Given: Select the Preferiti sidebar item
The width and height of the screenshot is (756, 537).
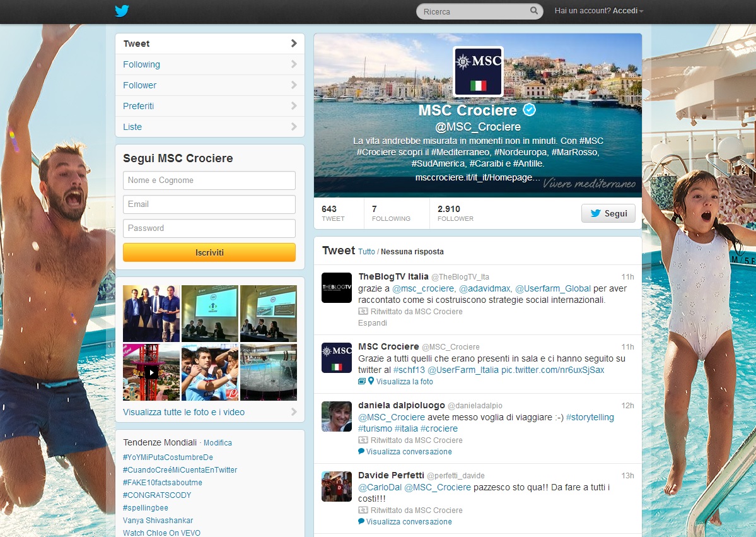Looking at the screenshot, I should pyautogui.click(x=210, y=105).
